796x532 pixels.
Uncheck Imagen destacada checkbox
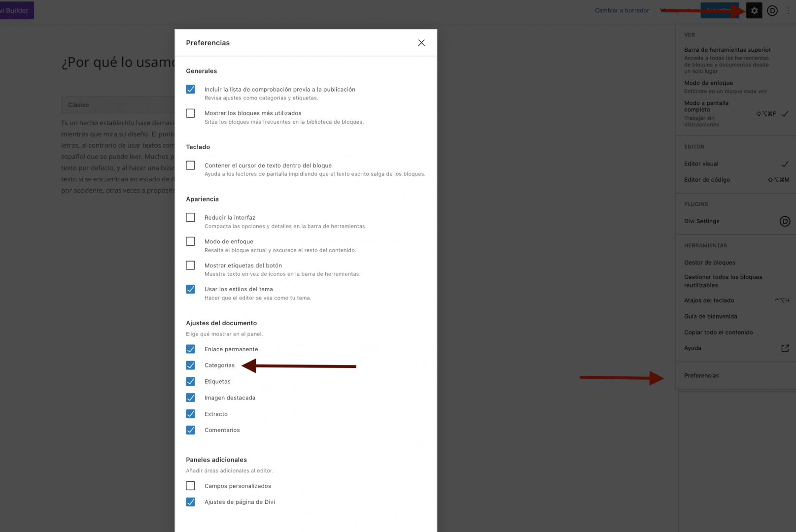point(190,398)
